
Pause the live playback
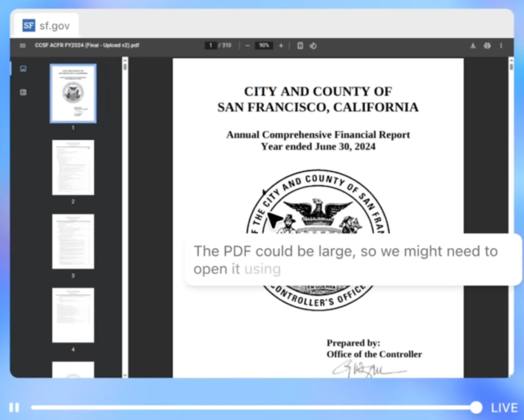coord(14,408)
